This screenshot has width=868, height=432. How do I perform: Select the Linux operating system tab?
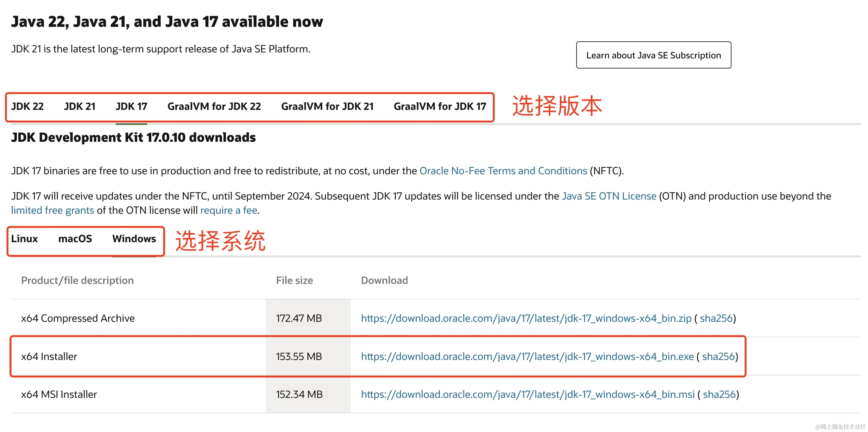point(24,238)
